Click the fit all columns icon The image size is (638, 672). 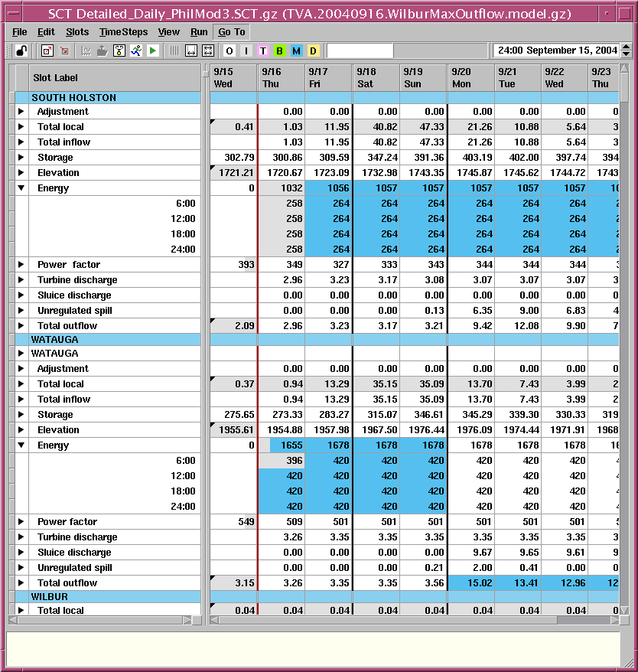click(x=208, y=51)
